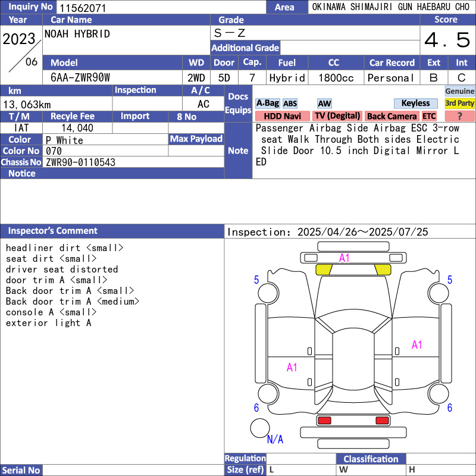Click the Inquiry No value 11562071

[82, 8]
